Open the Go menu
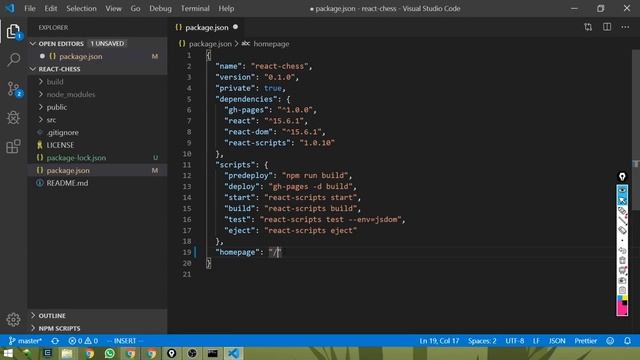The image size is (640, 360). [135, 8]
